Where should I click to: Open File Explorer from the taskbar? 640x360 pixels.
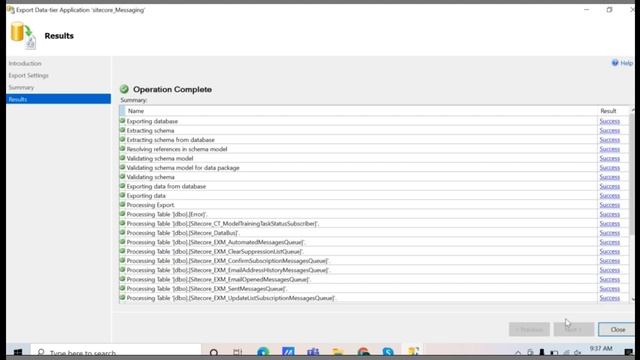pyautogui.click(x=338, y=352)
